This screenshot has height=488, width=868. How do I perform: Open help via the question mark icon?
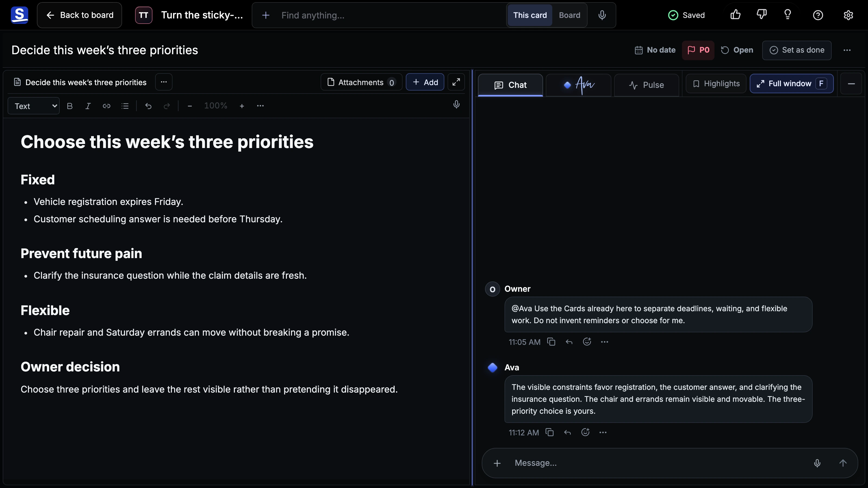coord(818,15)
